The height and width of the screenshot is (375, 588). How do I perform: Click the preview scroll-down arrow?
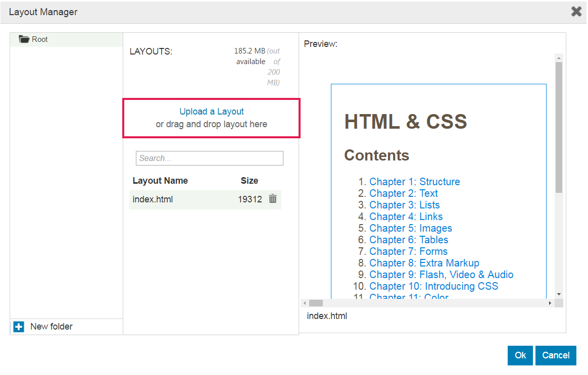coord(559,294)
